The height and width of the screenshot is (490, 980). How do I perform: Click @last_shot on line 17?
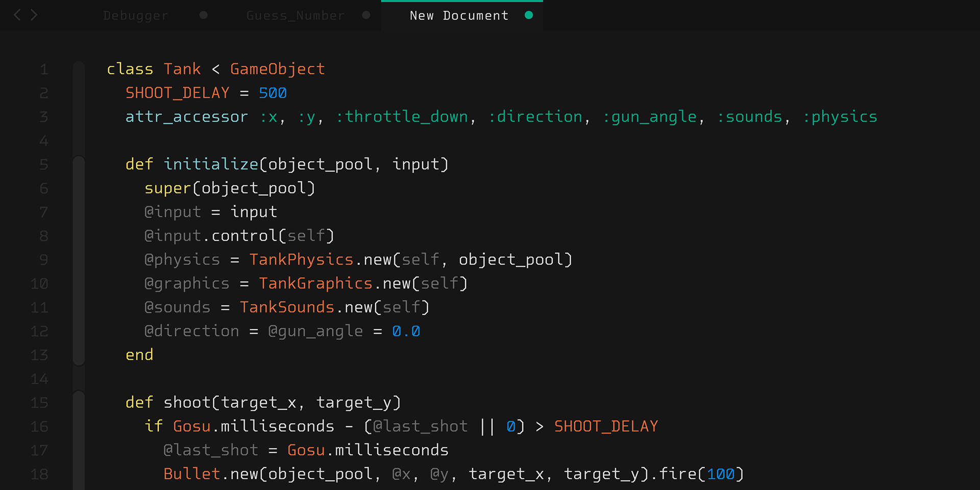pyautogui.click(x=211, y=450)
